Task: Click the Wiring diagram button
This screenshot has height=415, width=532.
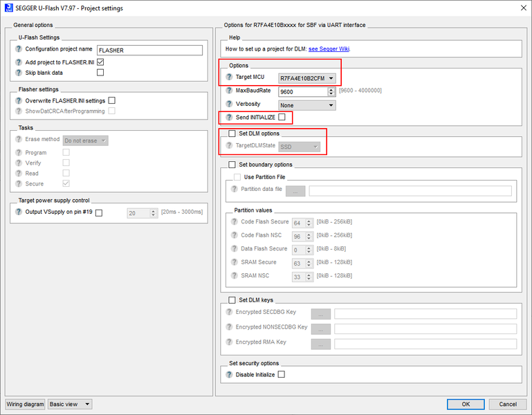Action: (25, 404)
